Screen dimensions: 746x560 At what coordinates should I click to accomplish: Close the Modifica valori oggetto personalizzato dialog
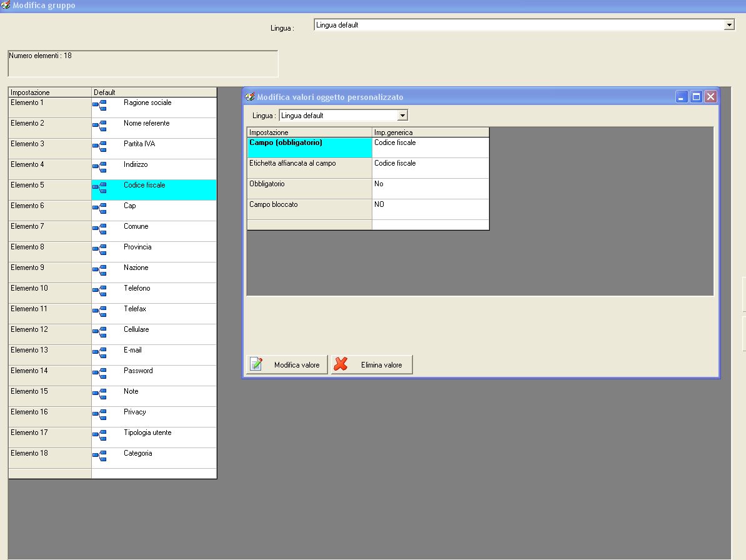(x=711, y=97)
